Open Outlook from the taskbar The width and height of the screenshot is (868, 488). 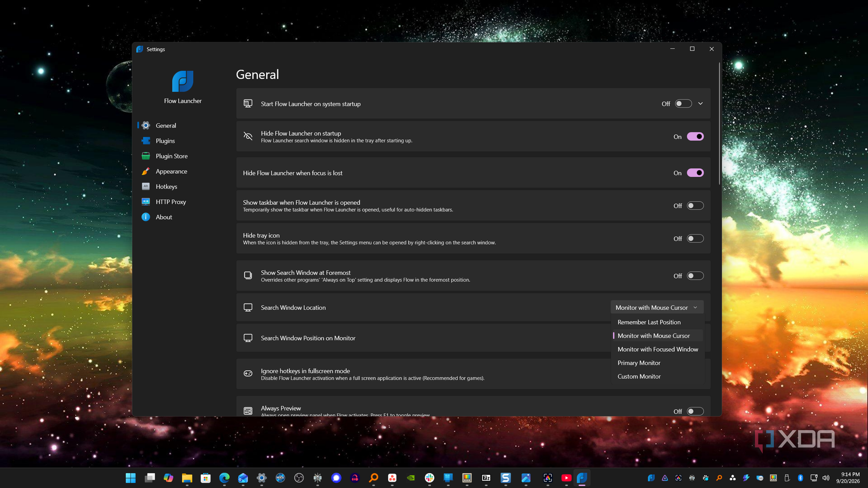[243, 477]
